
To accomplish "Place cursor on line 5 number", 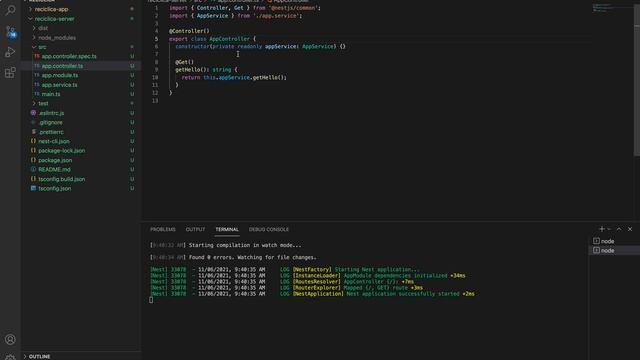I will tap(156, 39).
